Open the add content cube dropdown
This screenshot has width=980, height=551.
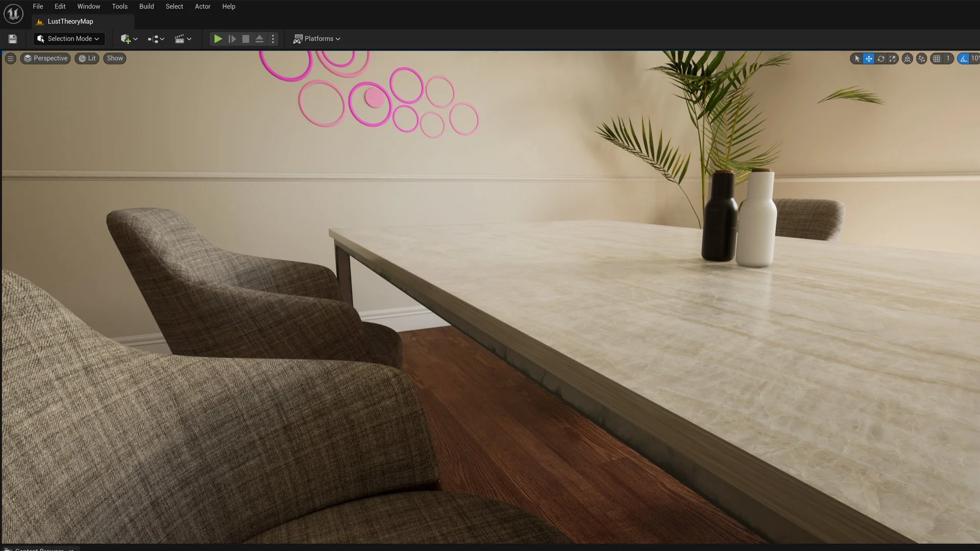[129, 39]
